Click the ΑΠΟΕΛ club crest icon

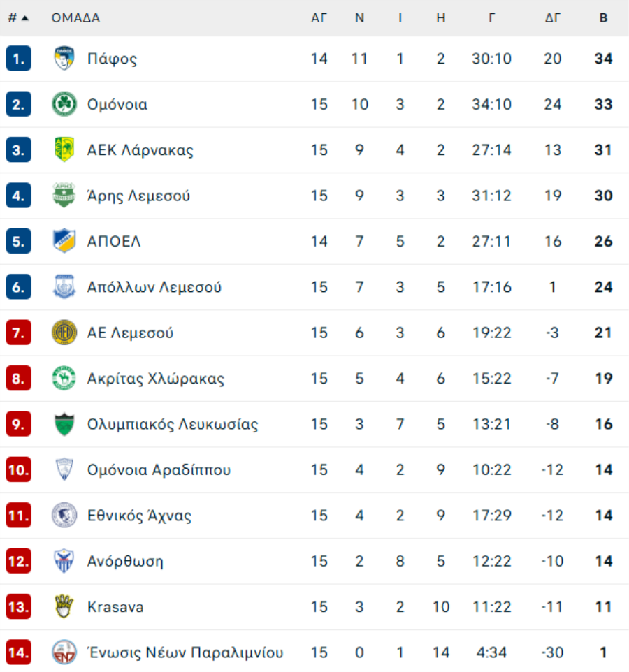[64, 242]
